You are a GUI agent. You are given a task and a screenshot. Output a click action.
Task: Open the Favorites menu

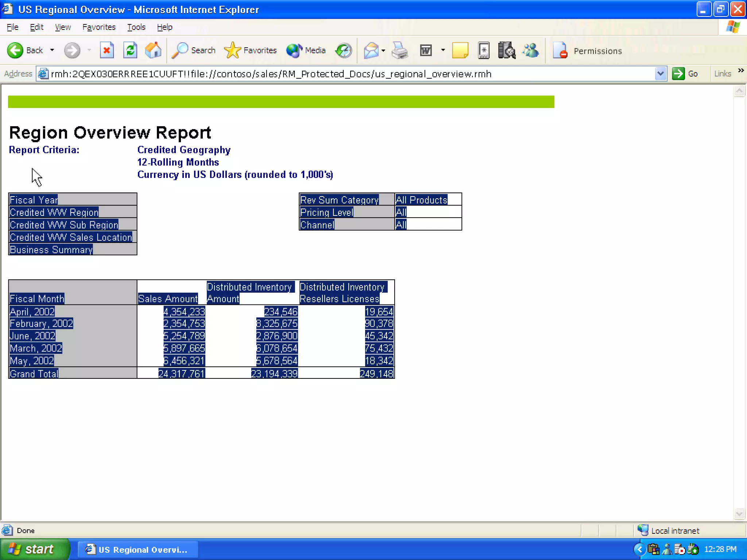click(x=98, y=27)
